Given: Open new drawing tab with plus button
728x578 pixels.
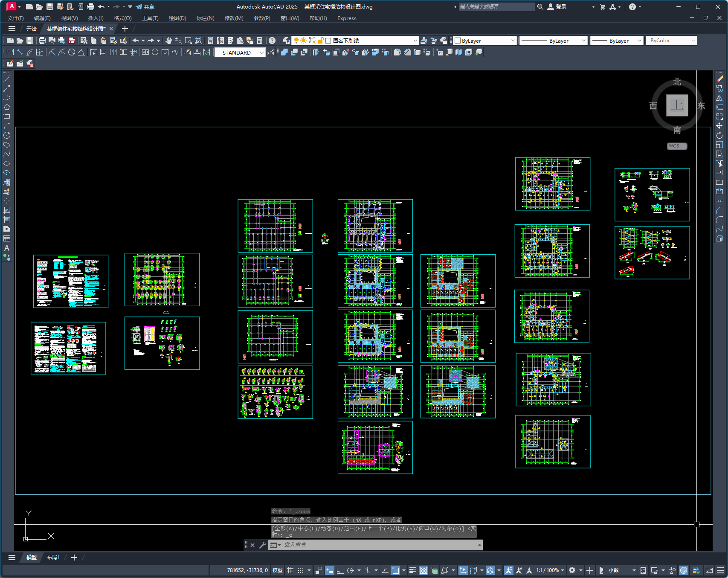Looking at the screenshot, I should 125,29.
